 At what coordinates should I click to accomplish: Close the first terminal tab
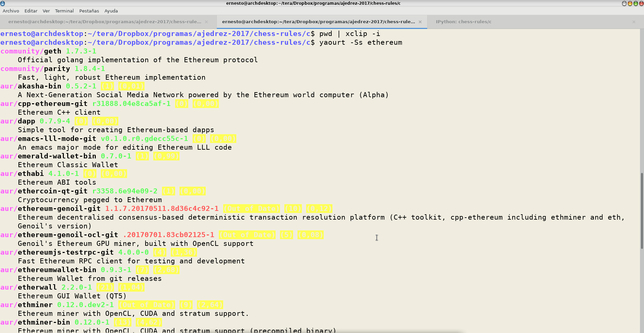pyautogui.click(x=206, y=22)
